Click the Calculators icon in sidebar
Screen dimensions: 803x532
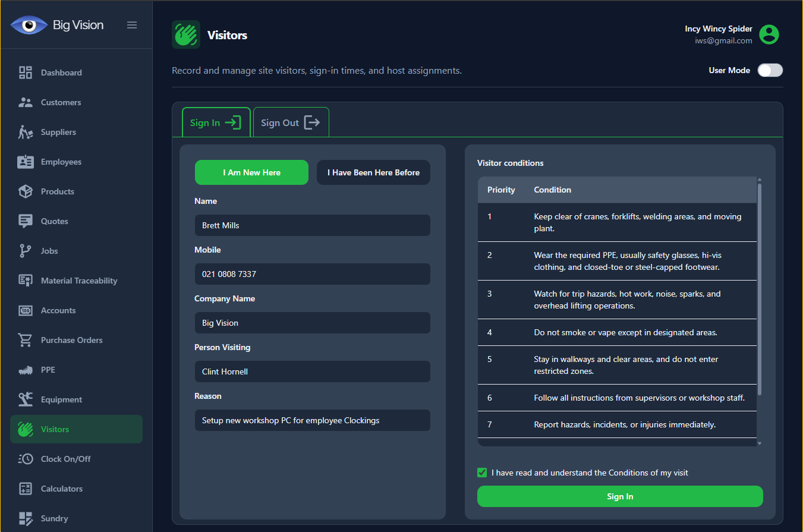coord(26,489)
